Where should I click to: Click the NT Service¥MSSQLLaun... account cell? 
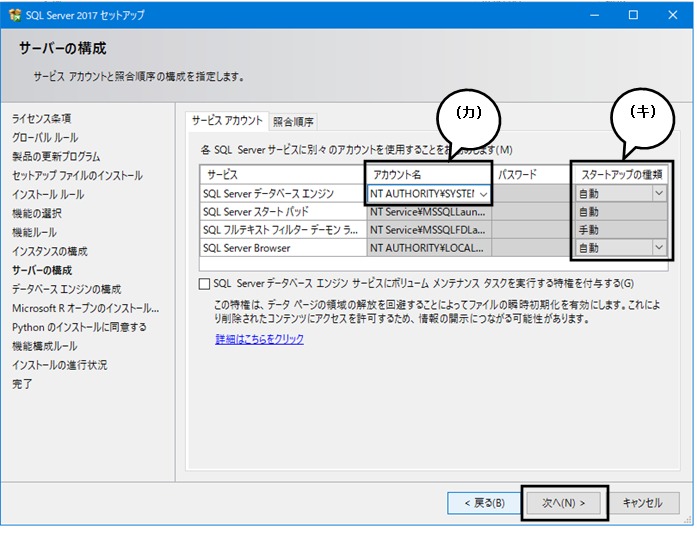coord(429,212)
